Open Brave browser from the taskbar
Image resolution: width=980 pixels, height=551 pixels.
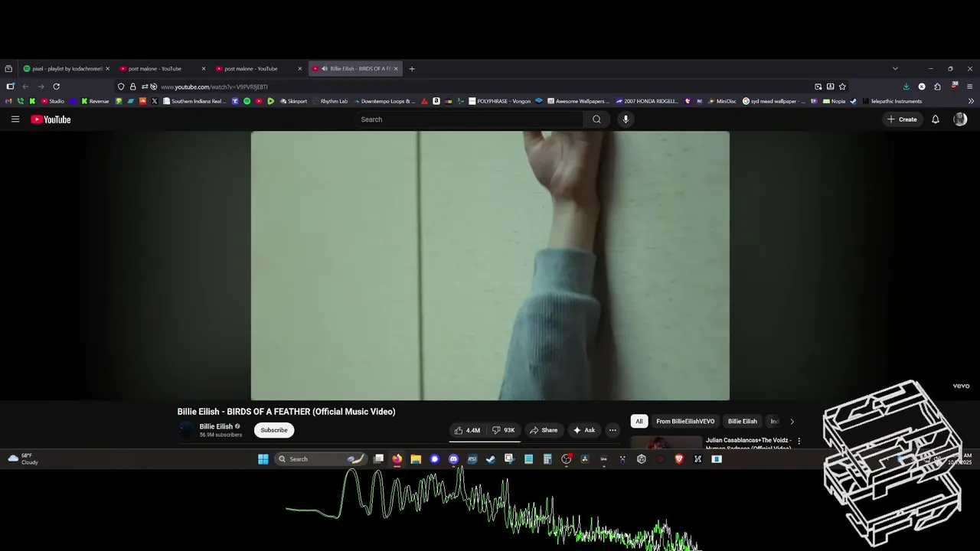point(679,459)
